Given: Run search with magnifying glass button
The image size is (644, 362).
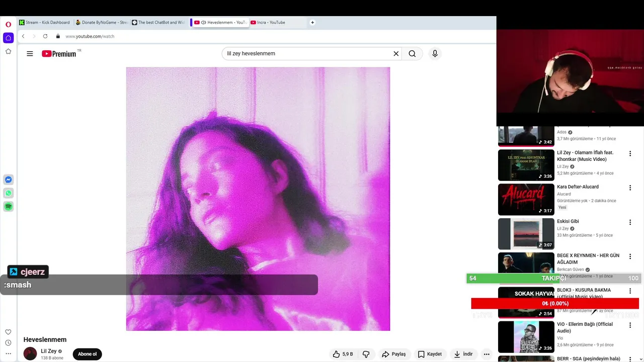Looking at the screenshot, I should click(x=412, y=54).
